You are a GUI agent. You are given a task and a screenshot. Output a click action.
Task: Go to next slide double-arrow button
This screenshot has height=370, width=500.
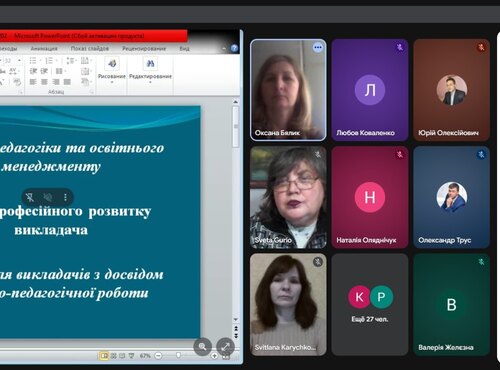236,336
